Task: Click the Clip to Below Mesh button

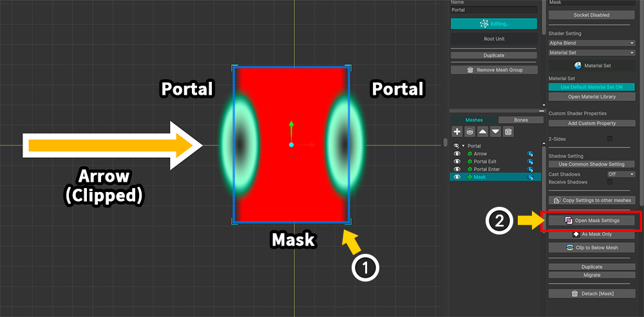Action: tap(591, 247)
